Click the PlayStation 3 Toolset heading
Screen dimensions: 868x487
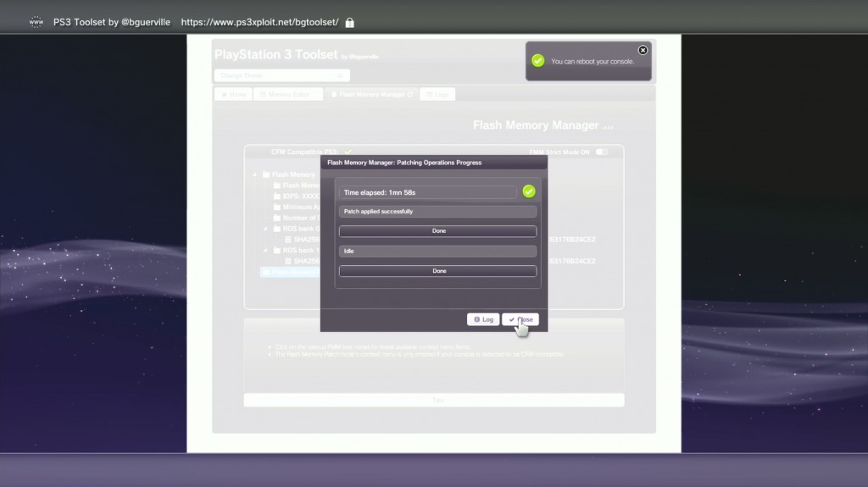pos(275,54)
